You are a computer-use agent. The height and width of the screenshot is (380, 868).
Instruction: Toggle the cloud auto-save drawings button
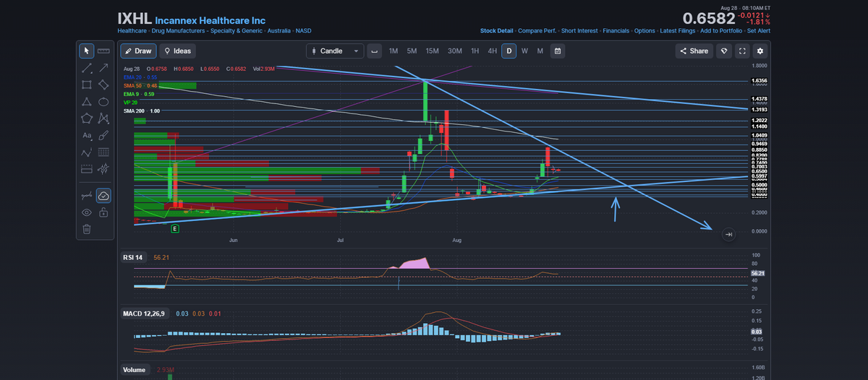tap(103, 196)
